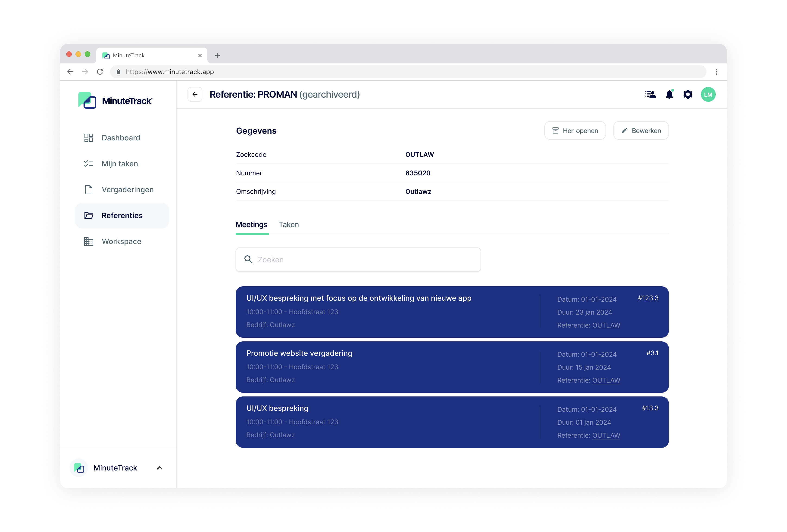Open Workspace from sidebar

coord(122,242)
